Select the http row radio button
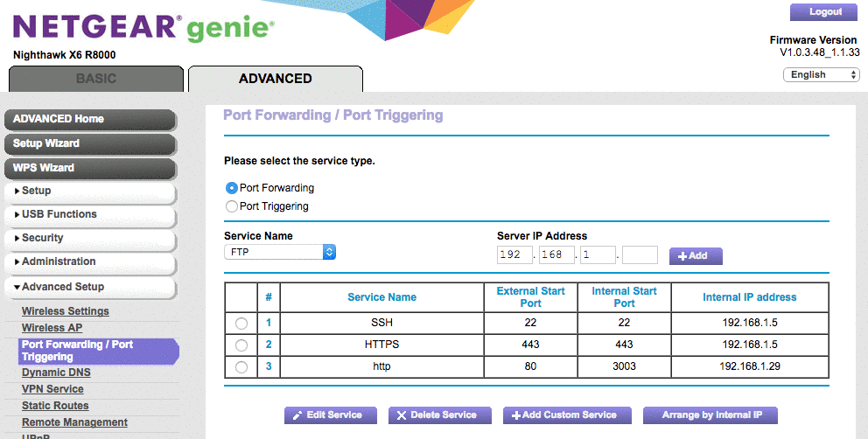Screen dimensions: 868x439 click(x=241, y=366)
